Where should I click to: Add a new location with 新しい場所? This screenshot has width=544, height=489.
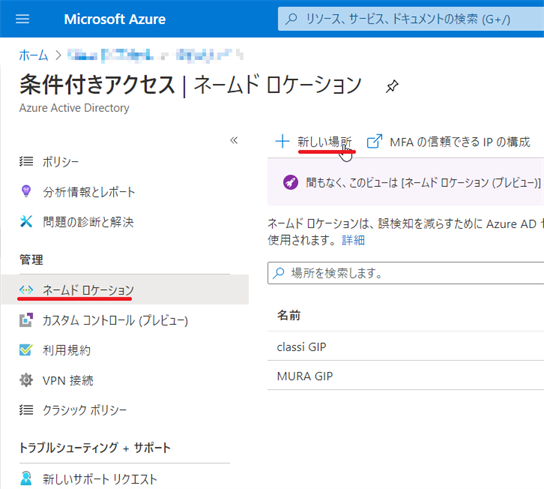click(324, 142)
